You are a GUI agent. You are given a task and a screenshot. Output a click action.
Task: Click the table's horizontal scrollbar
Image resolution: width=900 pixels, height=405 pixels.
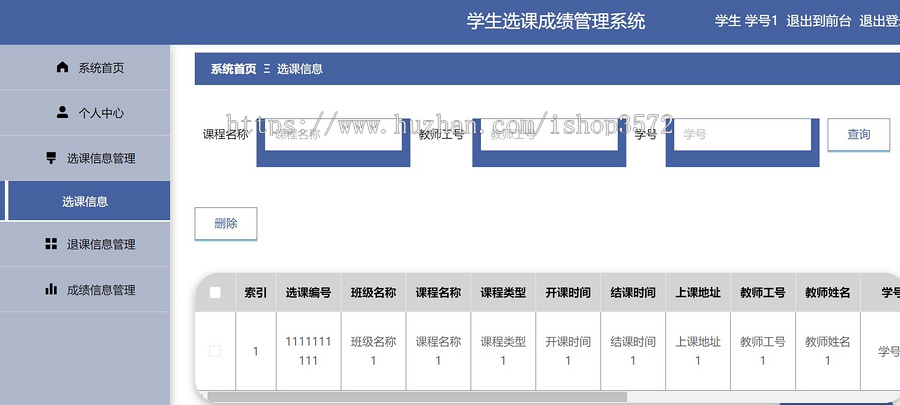click(x=417, y=396)
